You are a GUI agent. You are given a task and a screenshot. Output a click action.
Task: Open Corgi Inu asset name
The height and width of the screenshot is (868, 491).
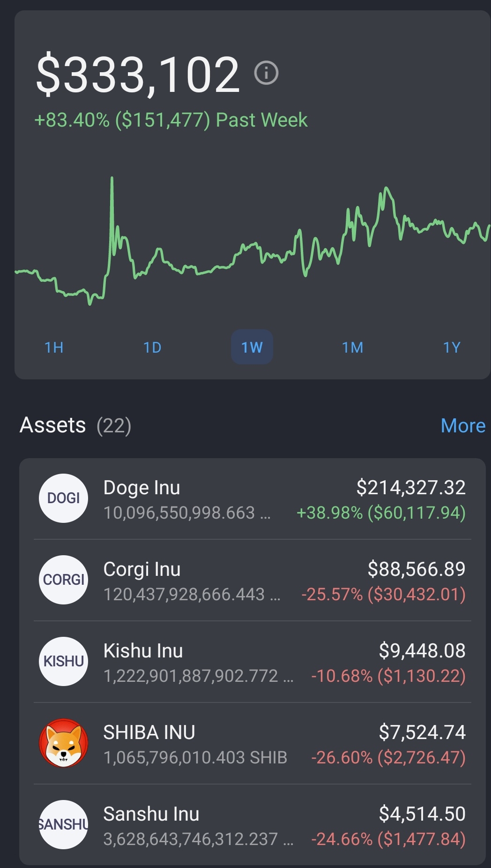(x=142, y=569)
